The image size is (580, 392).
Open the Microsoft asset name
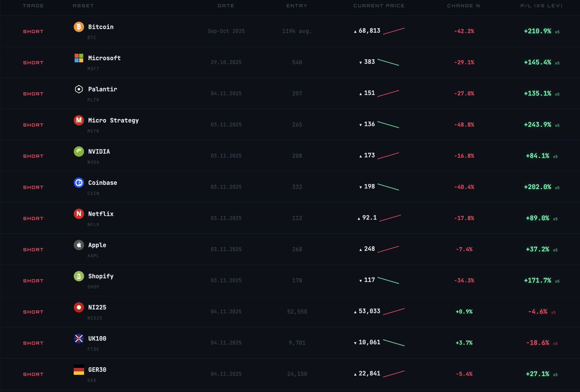[104, 58]
